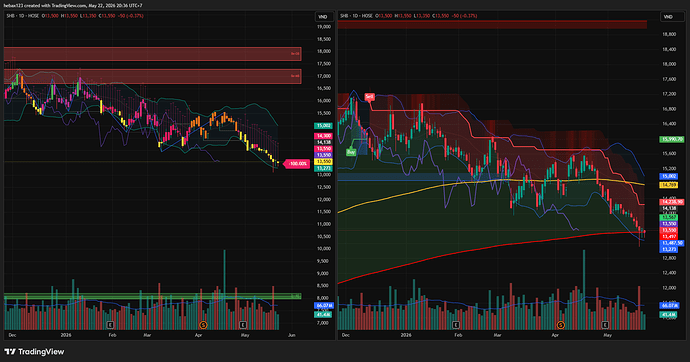690x362 pixels.
Task: Click the green 15,990.70 price label on right chart
Action: tap(672, 139)
